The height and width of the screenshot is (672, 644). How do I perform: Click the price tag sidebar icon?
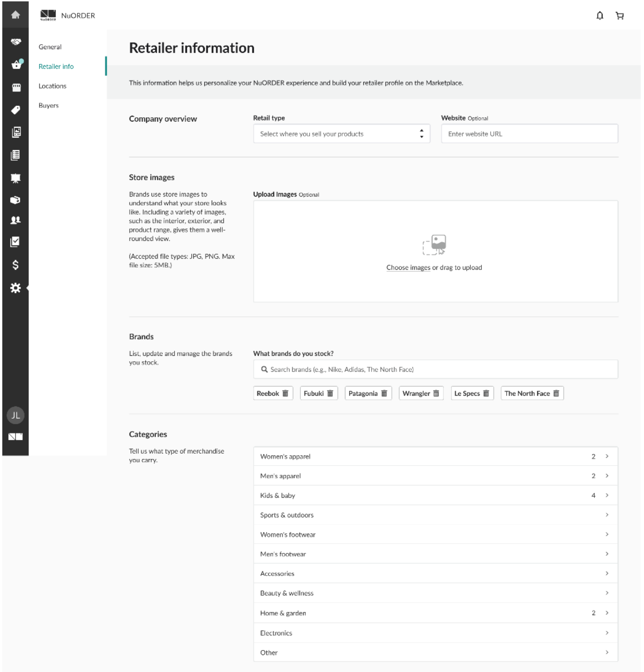click(x=15, y=110)
